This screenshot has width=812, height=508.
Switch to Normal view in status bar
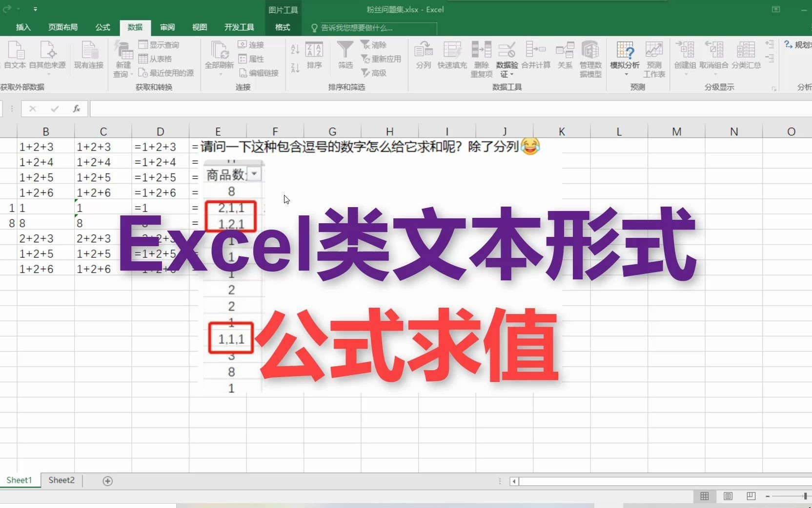(x=705, y=496)
